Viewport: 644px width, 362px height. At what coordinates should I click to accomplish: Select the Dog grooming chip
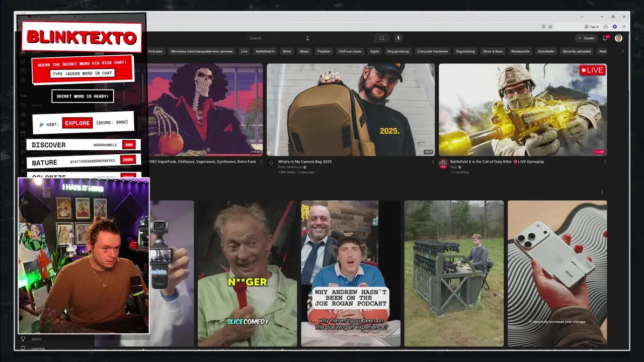point(398,51)
